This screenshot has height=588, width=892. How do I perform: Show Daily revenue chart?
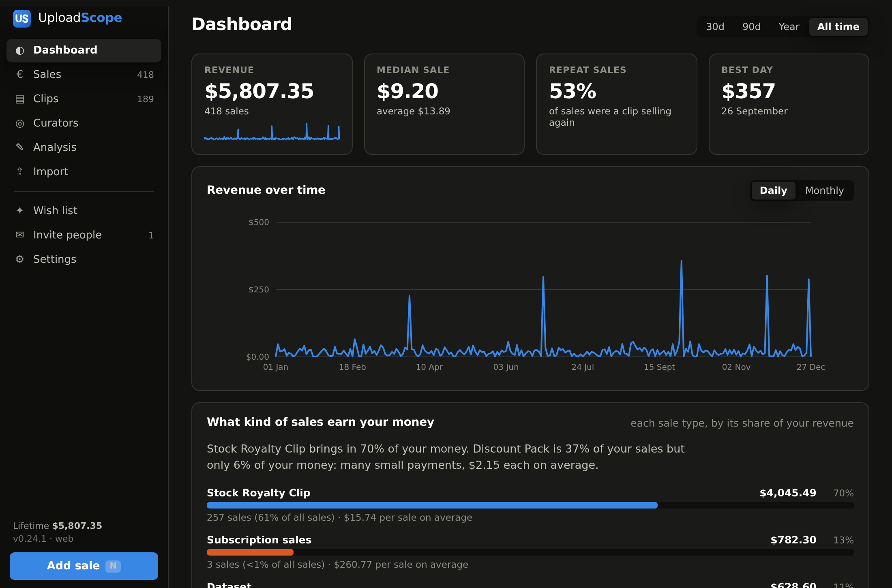coord(773,191)
